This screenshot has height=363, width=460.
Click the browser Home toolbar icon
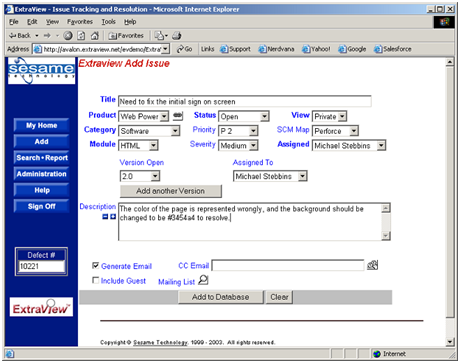click(95, 35)
